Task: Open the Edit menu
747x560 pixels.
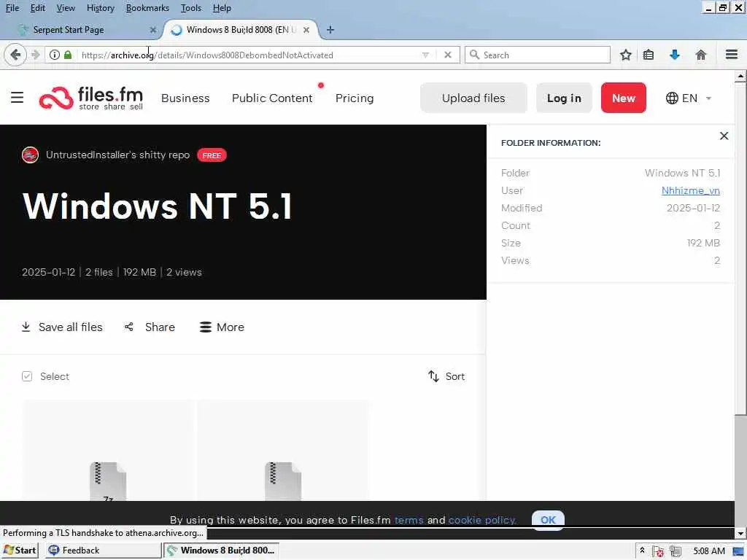Action: click(x=38, y=8)
